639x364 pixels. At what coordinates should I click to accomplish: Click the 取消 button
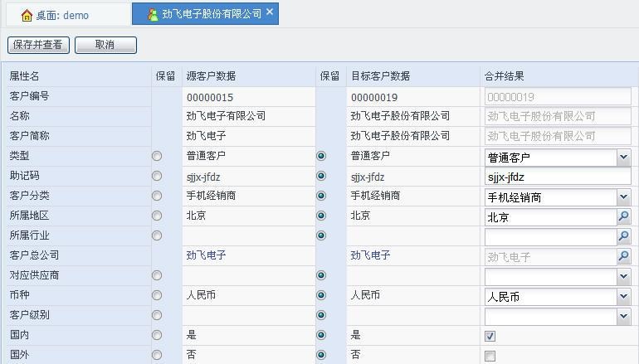[x=105, y=45]
